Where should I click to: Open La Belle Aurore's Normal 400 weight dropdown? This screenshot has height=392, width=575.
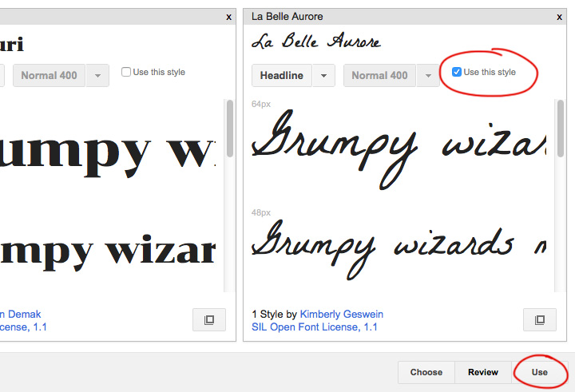(x=379, y=76)
